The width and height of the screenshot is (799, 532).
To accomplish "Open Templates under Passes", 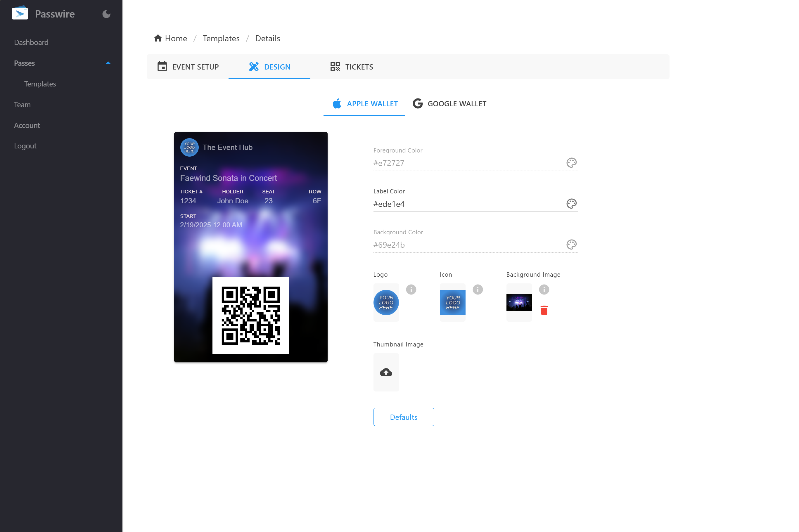I will click(x=40, y=84).
